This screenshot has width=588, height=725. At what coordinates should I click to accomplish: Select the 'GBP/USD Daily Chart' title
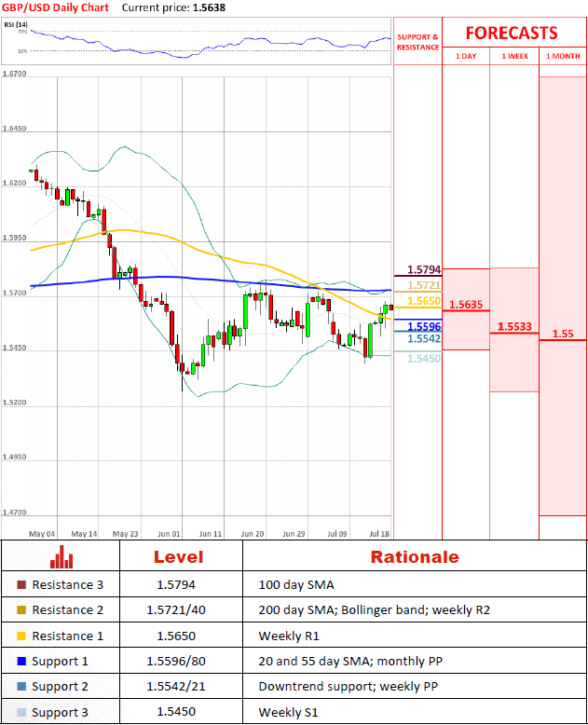pos(56,7)
